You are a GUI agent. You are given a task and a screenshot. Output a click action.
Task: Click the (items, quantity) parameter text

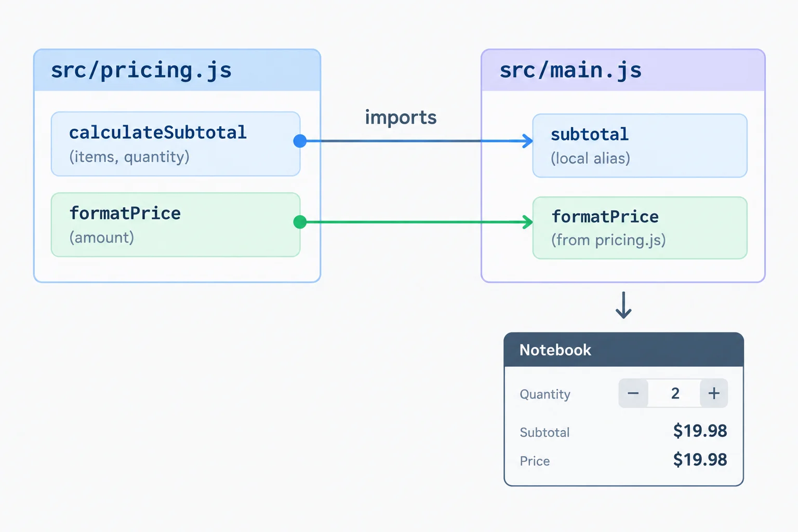tap(129, 157)
